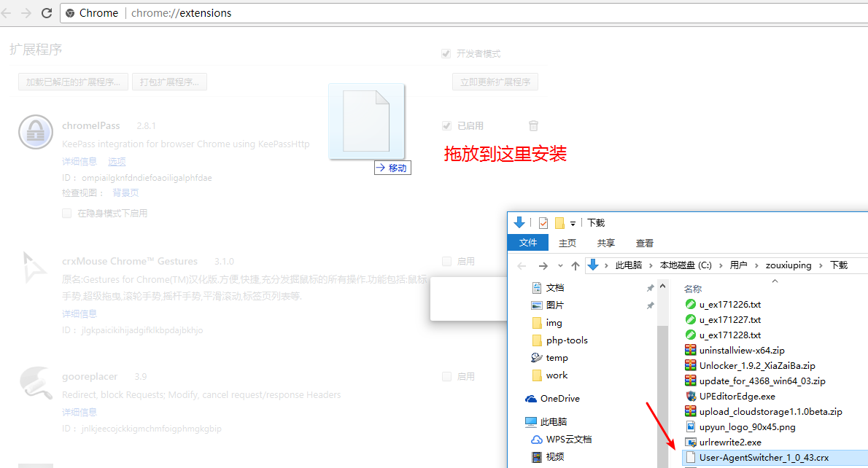The height and width of the screenshot is (468, 868).
Task: Expand the chevron after 用户 breadcrumb
Action: point(756,265)
